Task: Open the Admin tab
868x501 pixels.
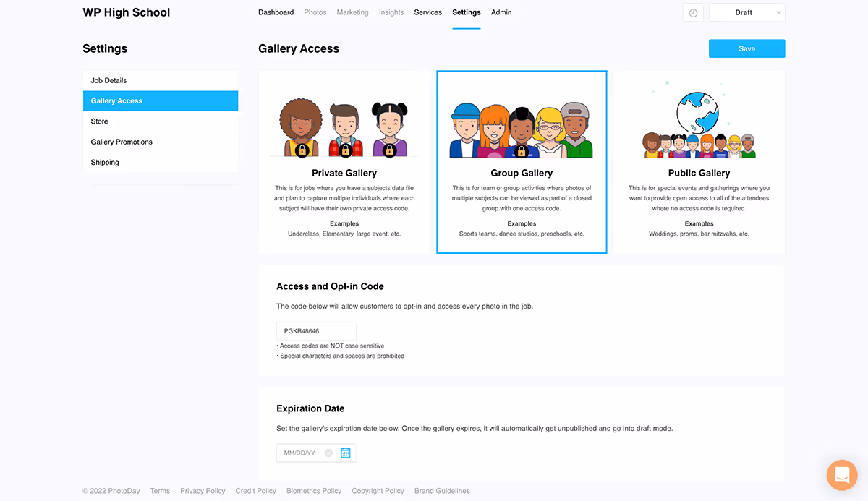Action: coord(501,12)
